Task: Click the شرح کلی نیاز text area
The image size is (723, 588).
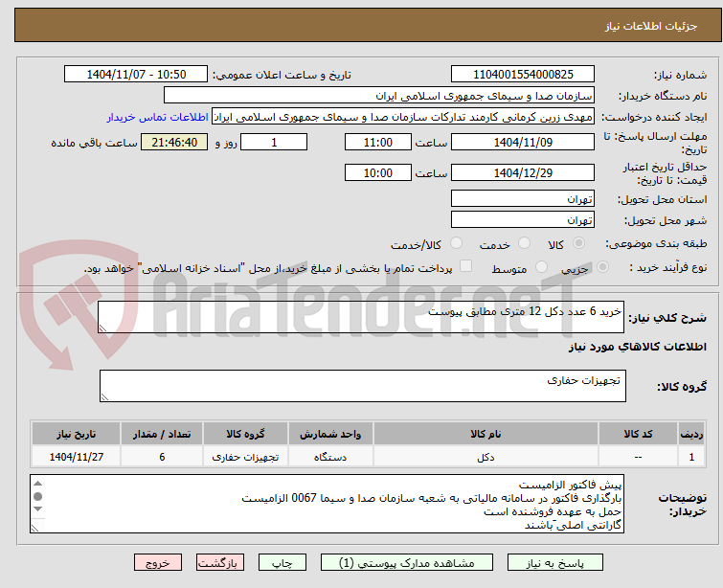Action: [x=361, y=317]
